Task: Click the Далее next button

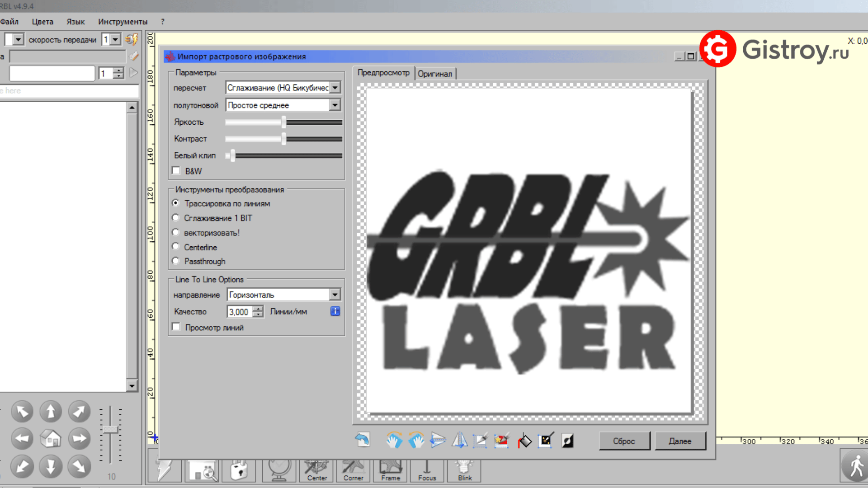Action: [x=680, y=441]
